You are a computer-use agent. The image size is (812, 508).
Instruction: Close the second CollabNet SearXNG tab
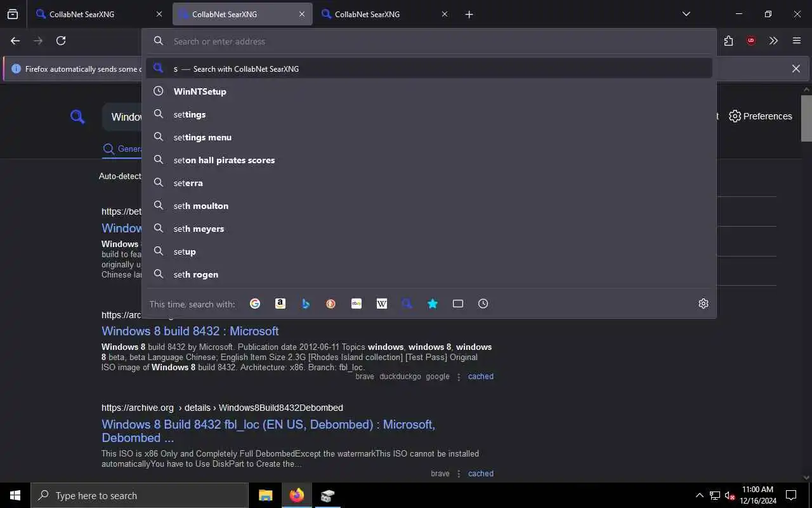pos(302,14)
